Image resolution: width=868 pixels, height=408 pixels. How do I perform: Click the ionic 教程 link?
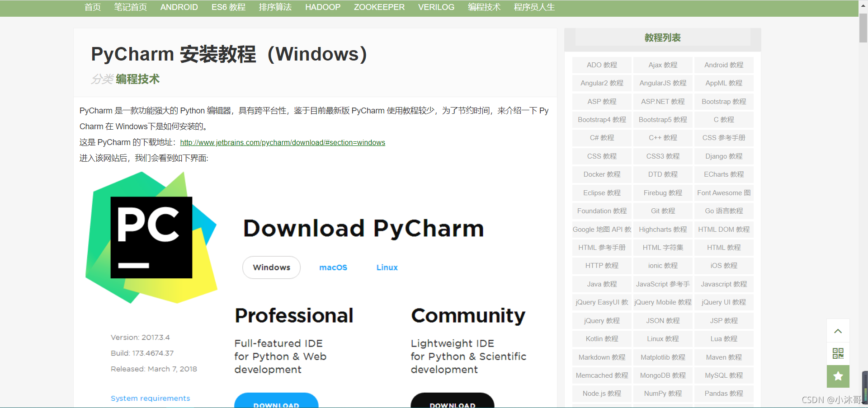[x=663, y=266]
